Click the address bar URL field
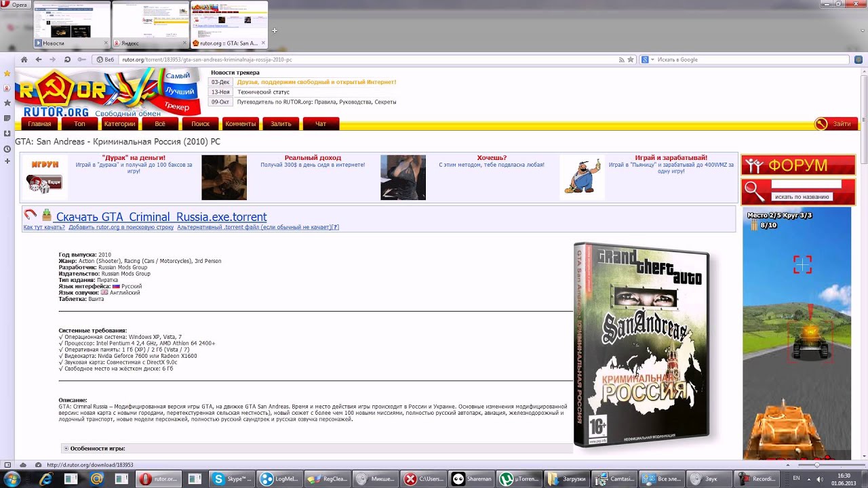 [x=366, y=60]
